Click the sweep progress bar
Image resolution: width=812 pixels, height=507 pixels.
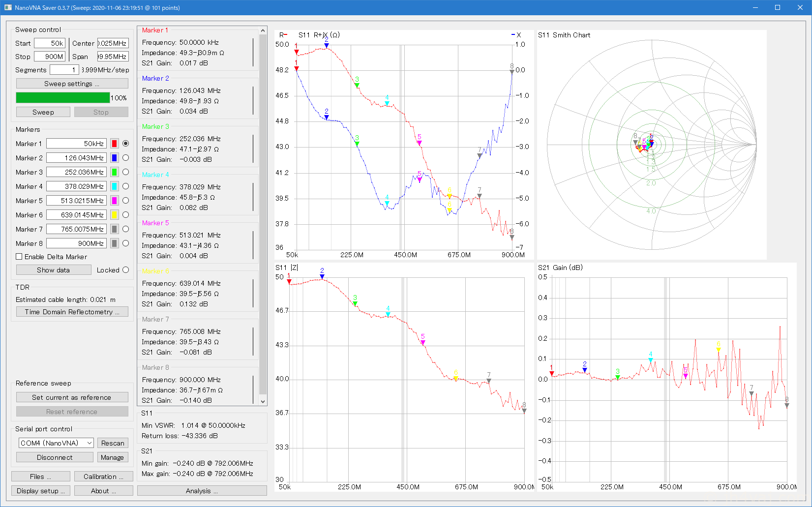[63, 98]
